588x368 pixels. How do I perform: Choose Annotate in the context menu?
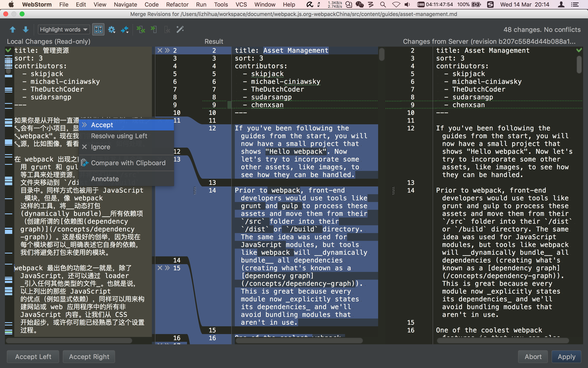click(x=126, y=179)
